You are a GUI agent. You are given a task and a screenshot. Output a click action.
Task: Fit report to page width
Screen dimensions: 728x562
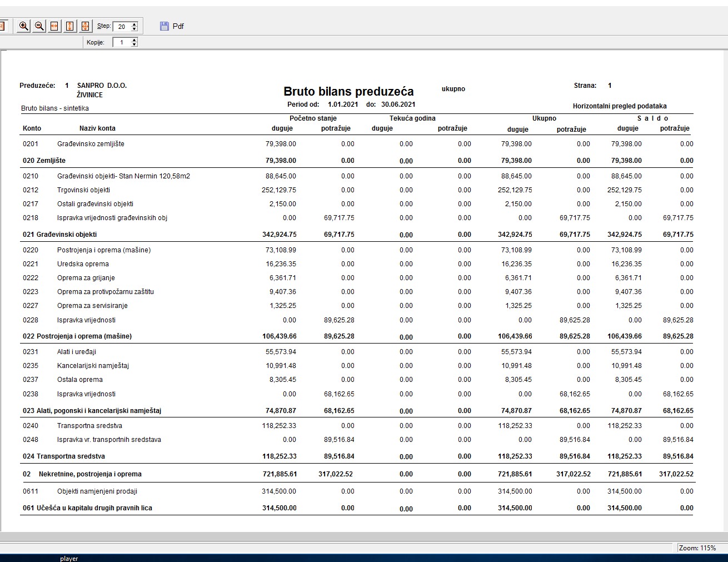pyautogui.click(x=54, y=26)
